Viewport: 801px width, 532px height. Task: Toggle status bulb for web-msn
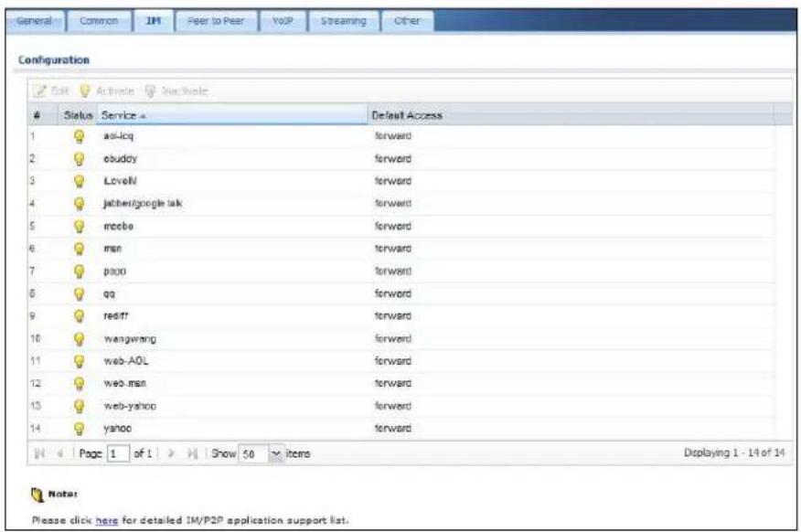click(x=80, y=383)
